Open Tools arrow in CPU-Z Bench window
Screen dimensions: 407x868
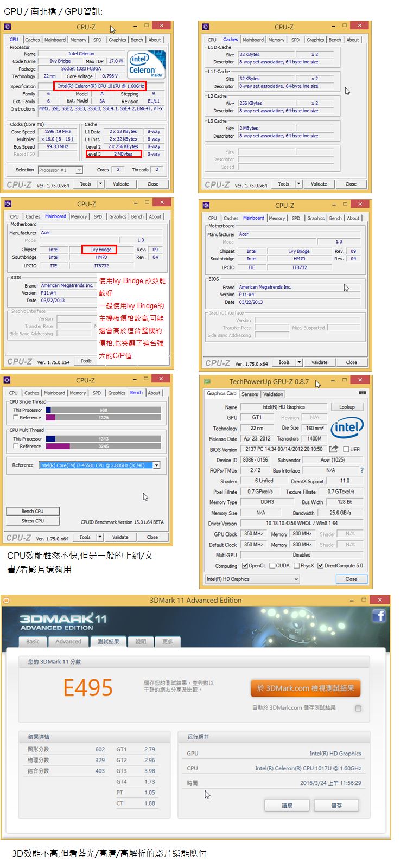(100, 537)
